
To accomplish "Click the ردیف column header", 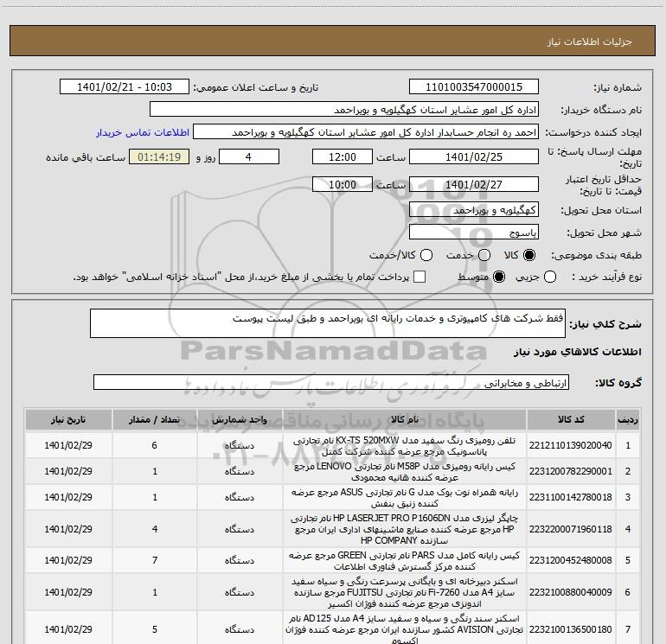I will point(628,419).
